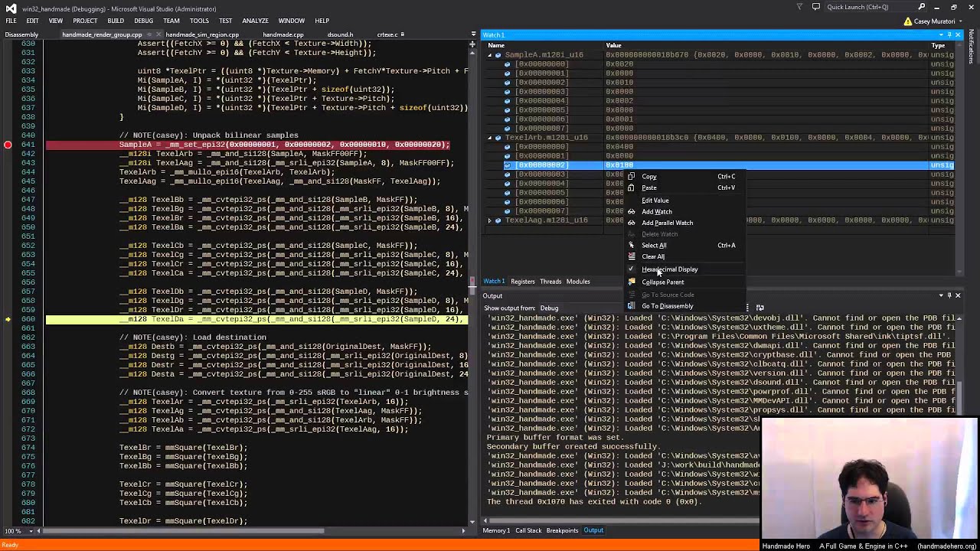
Task: Open the Call Stack tab
Action: [528, 530]
